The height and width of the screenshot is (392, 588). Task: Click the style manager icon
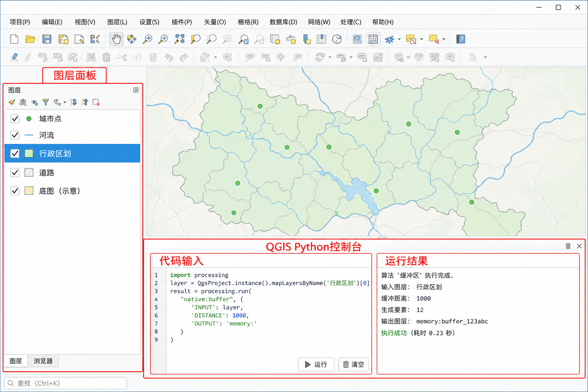95,39
